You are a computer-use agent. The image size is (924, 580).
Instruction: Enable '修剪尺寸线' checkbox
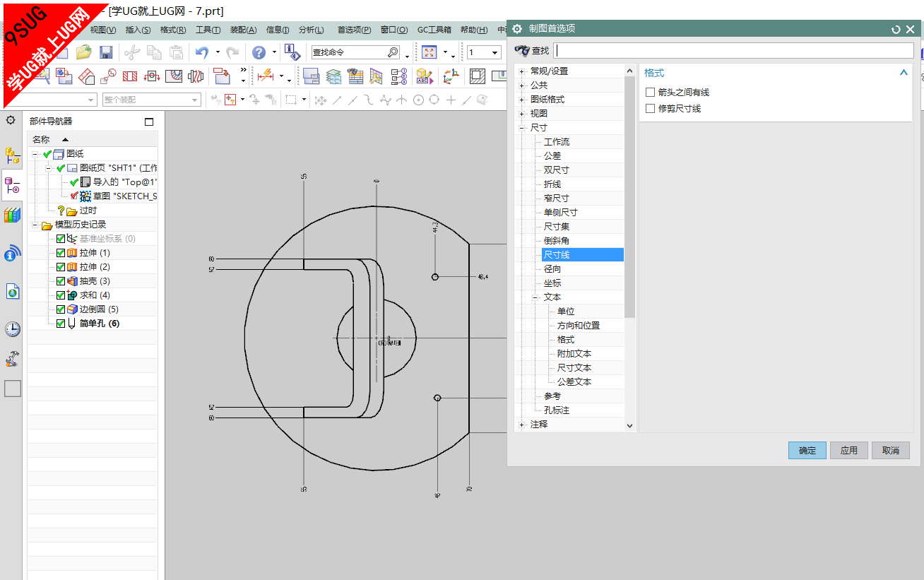click(x=651, y=109)
